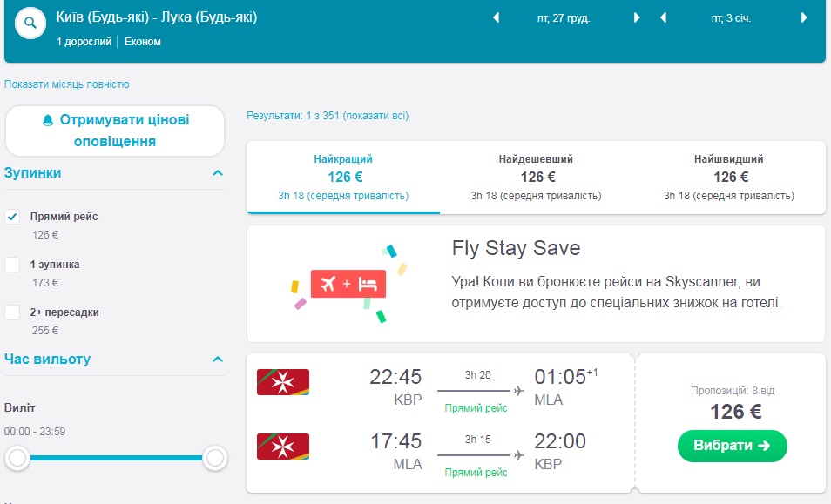The width and height of the screenshot is (831, 504).
Task: Click the bell price alert icon
Action: tap(48, 121)
